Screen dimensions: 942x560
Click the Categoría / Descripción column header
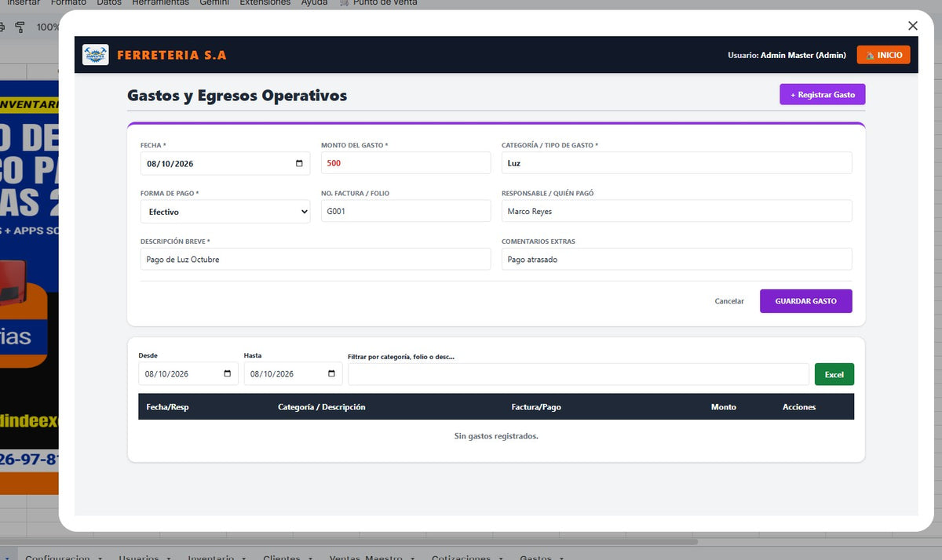(x=322, y=407)
